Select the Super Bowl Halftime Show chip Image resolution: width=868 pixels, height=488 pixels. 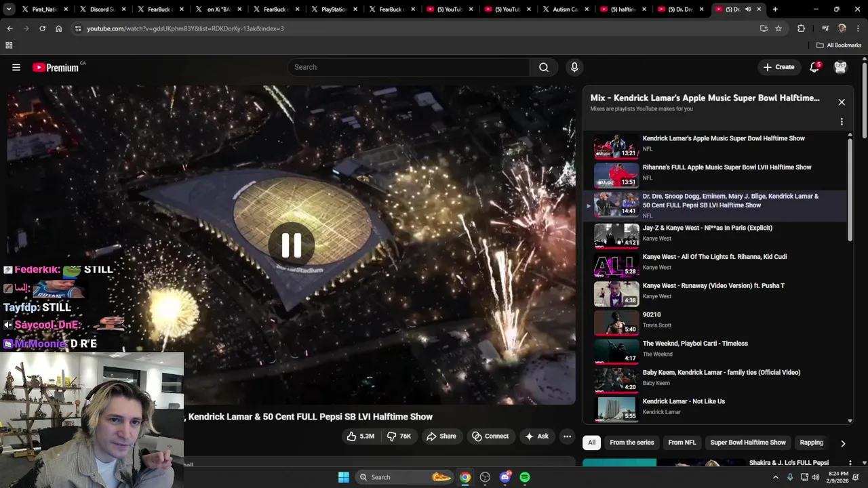click(748, 443)
